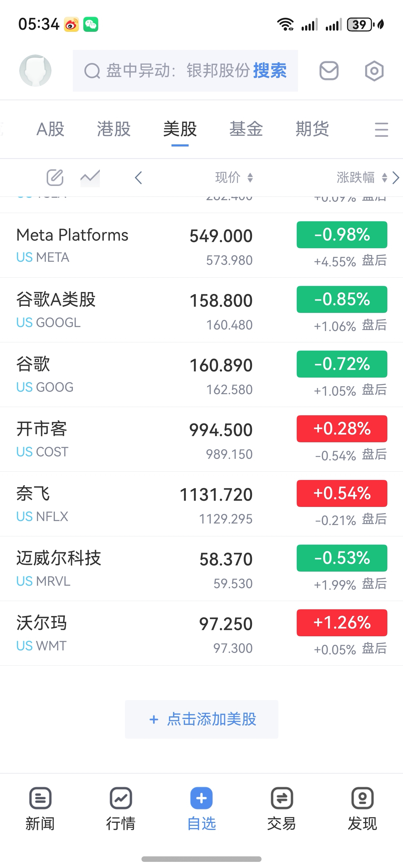403x868 pixels.
Task: Open the hexagon settings icon
Action: [x=374, y=71]
